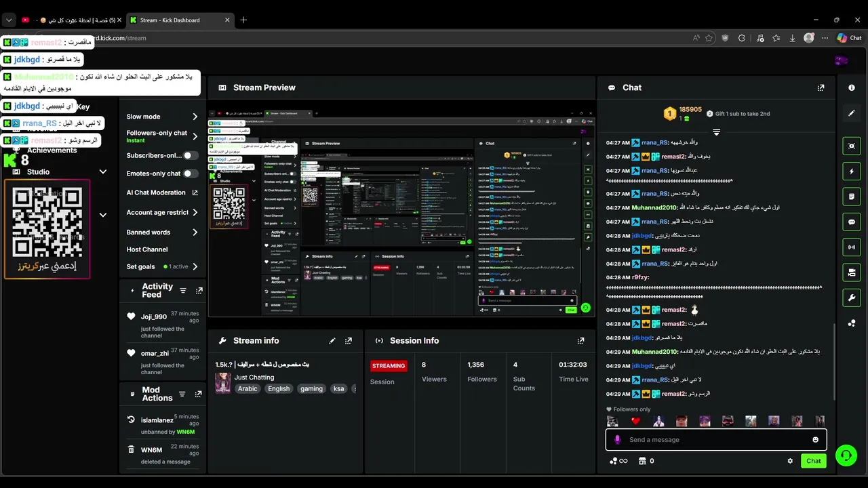Pop out the Activity Feed panel

[199, 291]
